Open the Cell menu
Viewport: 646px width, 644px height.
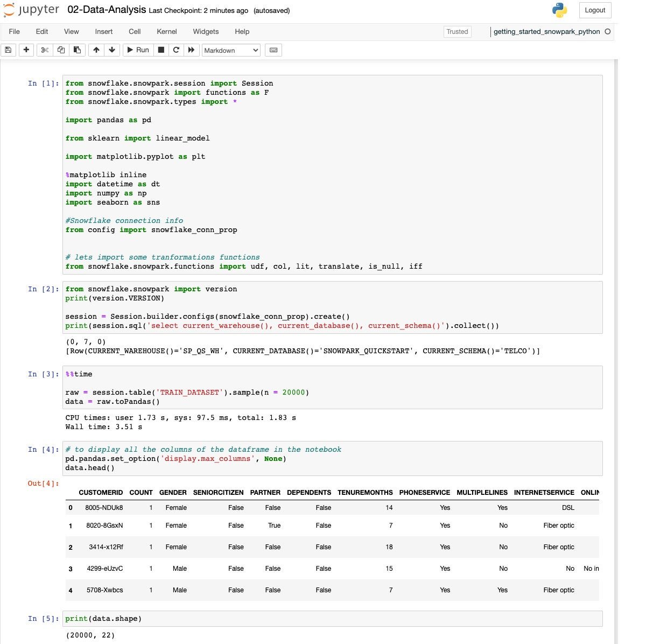tap(135, 32)
